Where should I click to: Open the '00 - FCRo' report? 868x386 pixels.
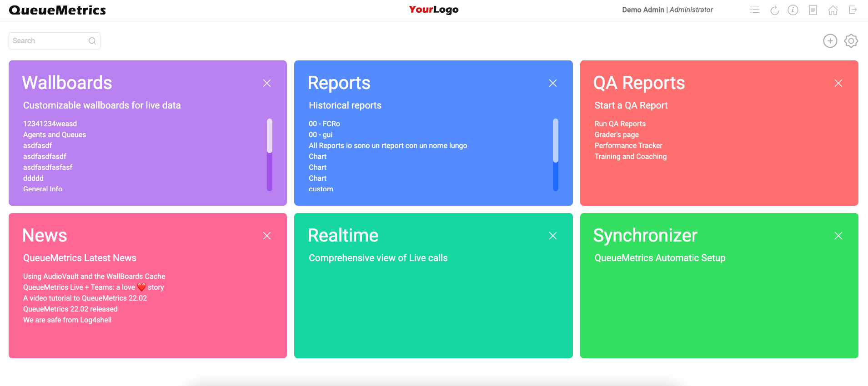[x=324, y=124]
